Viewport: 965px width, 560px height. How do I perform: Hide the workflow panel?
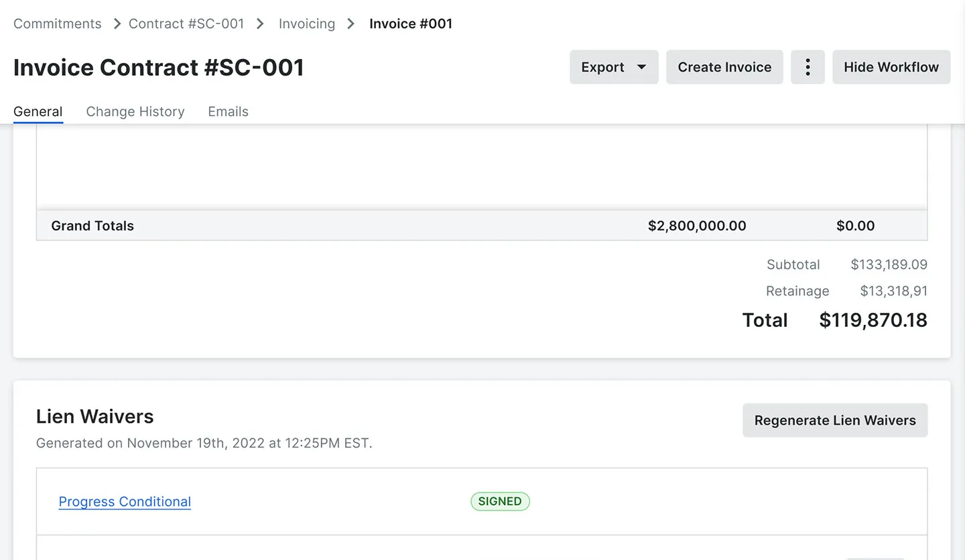[891, 67]
